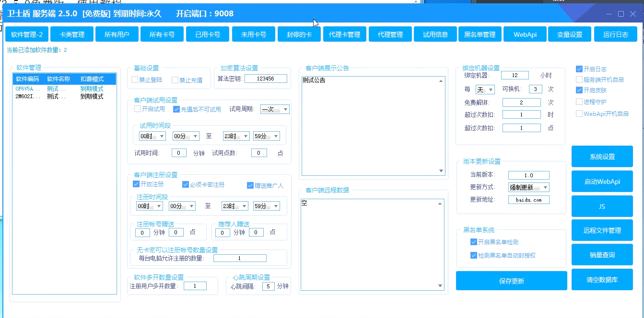Open the 卡类管理 tab
This screenshot has width=644, height=318.
point(72,34)
